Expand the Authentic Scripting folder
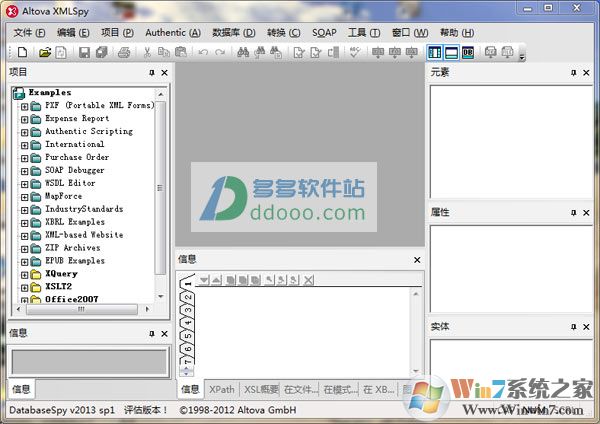This screenshot has width=600, height=424. (x=24, y=132)
